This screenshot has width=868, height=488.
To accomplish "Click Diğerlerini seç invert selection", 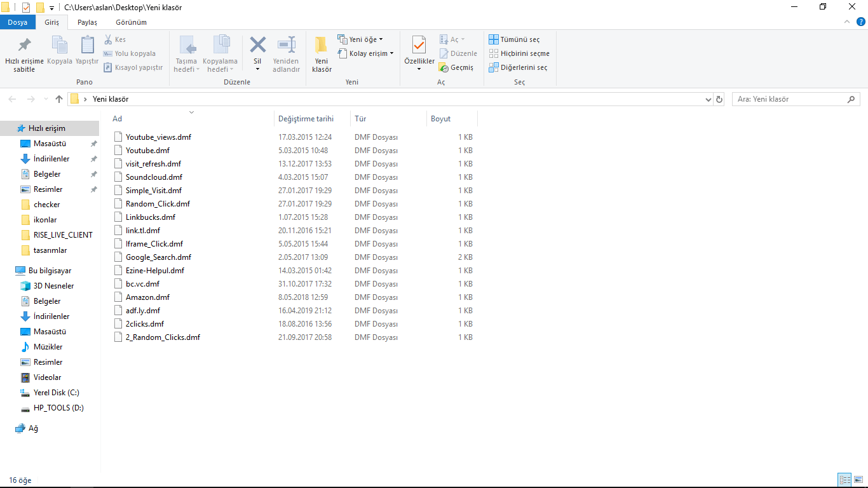I will click(x=518, y=67).
